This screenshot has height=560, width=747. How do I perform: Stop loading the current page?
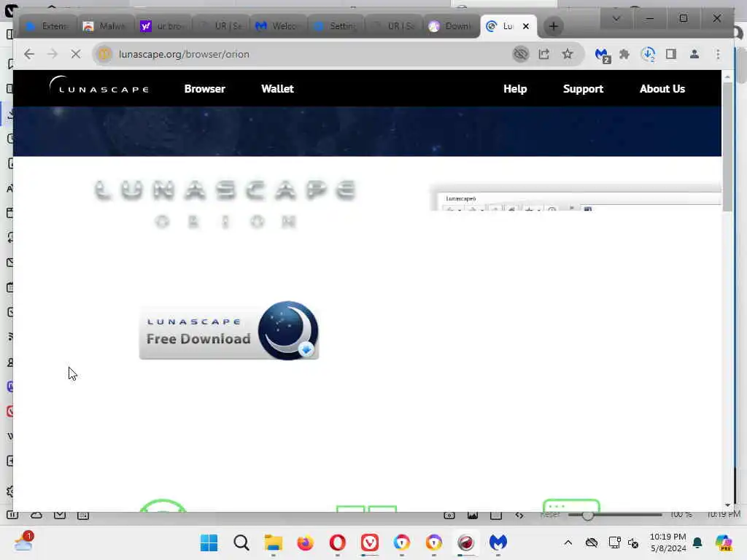[x=76, y=54]
